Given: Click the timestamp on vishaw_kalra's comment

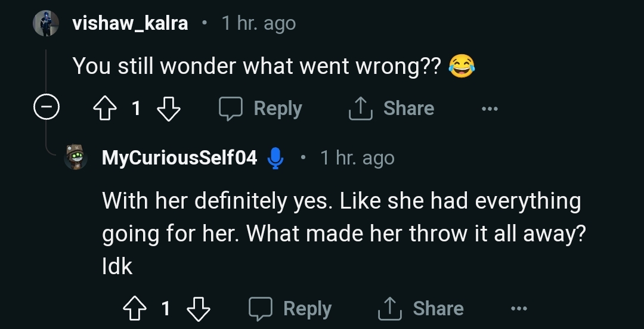Looking at the screenshot, I should click(x=258, y=24).
